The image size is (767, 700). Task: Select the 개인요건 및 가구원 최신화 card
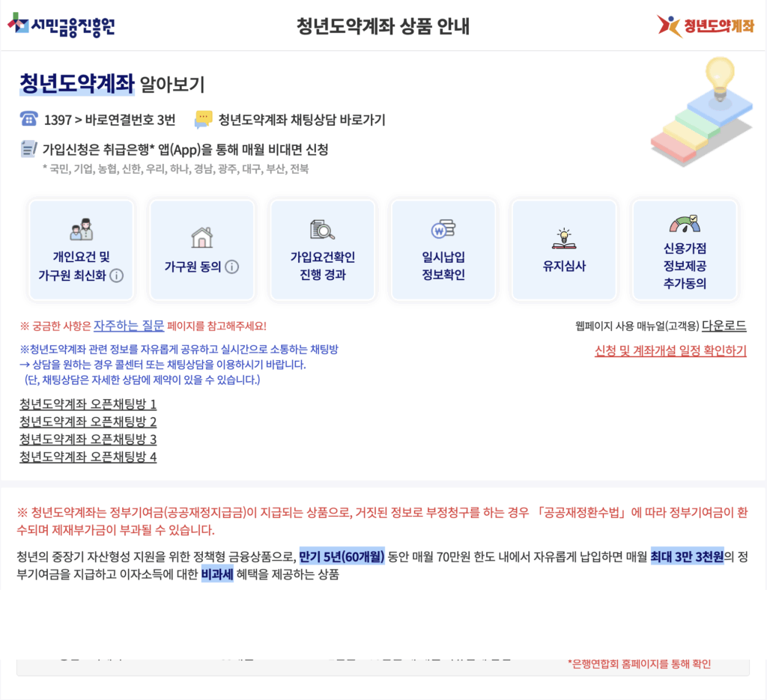81,249
